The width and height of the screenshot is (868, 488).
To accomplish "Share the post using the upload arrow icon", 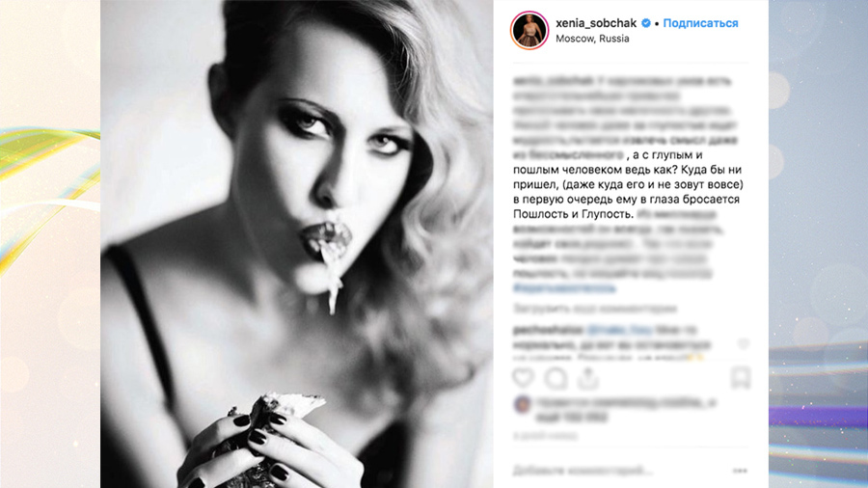I will [x=588, y=378].
